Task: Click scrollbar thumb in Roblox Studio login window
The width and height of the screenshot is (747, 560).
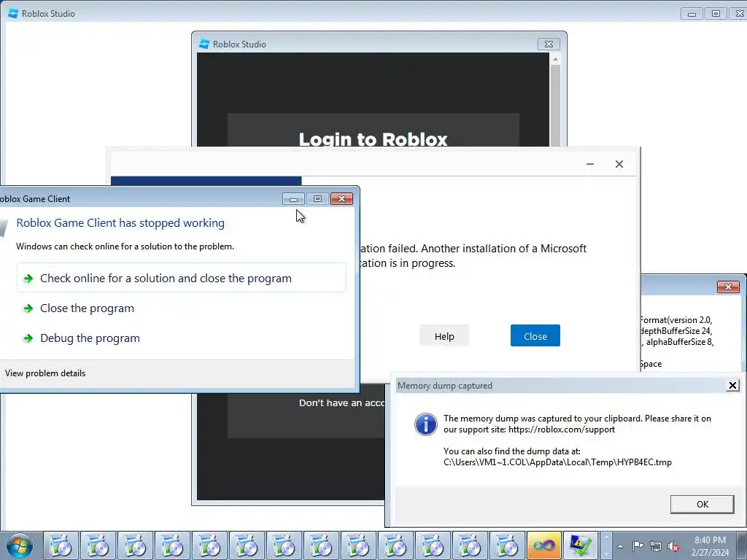Action: [x=555, y=105]
